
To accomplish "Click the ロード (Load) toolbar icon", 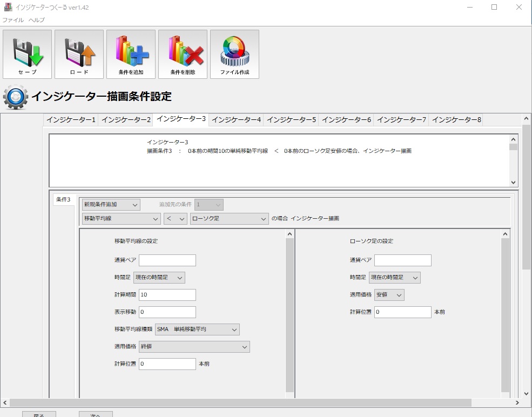I will tap(79, 54).
